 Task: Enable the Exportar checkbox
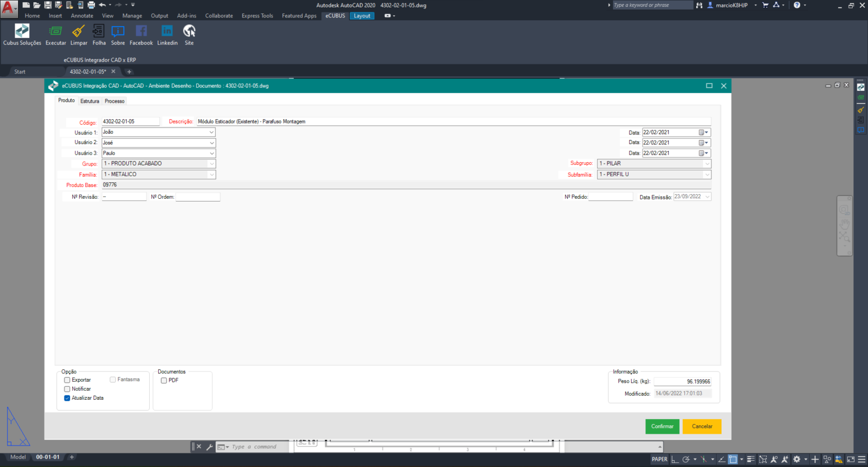tap(67, 380)
